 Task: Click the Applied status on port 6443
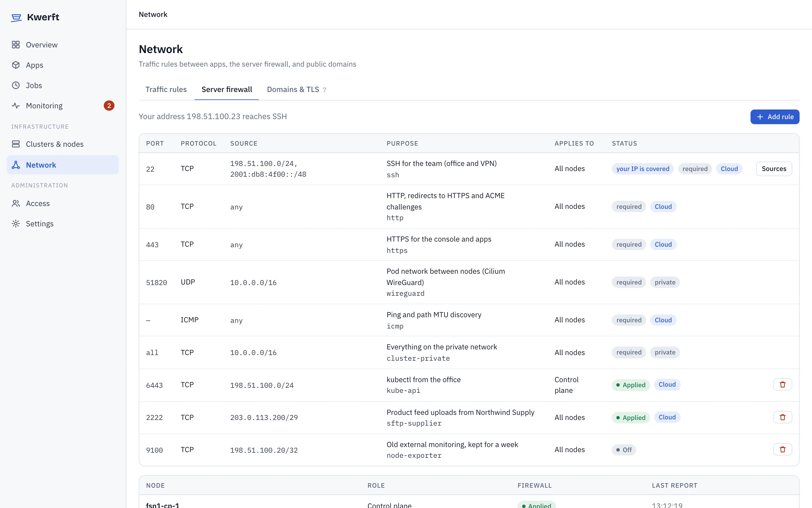click(631, 385)
